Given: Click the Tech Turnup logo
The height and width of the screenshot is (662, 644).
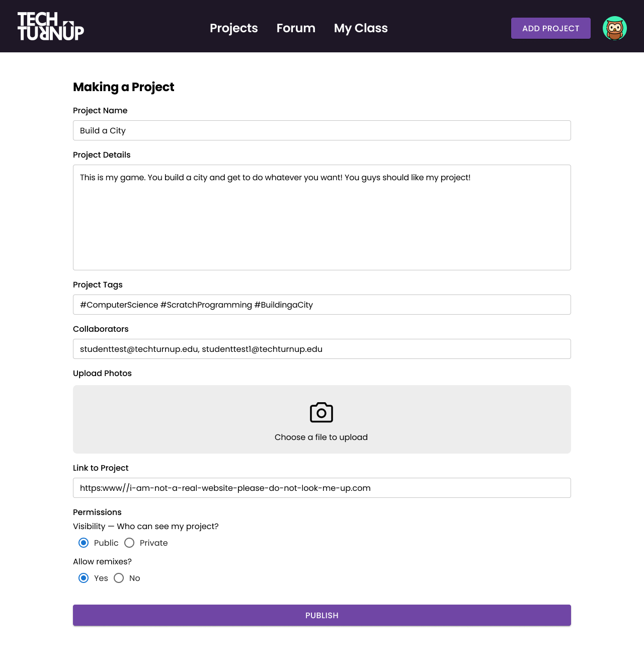Looking at the screenshot, I should click(x=51, y=26).
